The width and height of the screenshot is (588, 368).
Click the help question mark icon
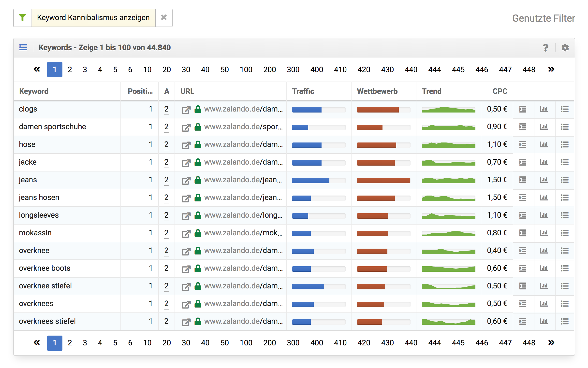(545, 48)
